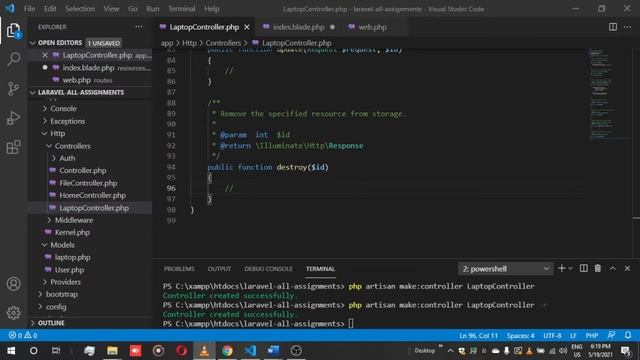Open VLC media player from taskbar
Screen dimensions: 640x360
coord(204,351)
